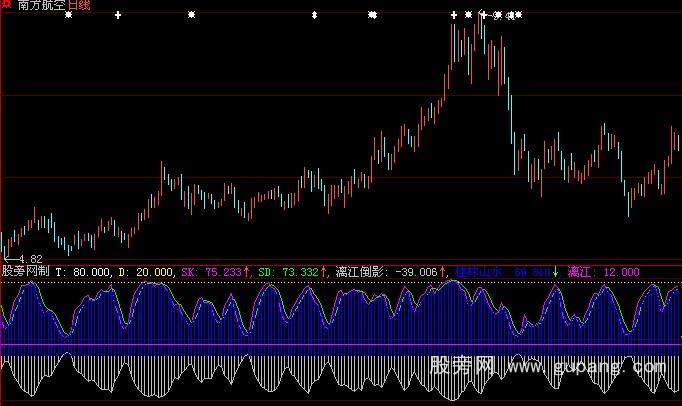Click the leftmost star event marker
The height and width of the screenshot is (406, 682).
(68, 16)
